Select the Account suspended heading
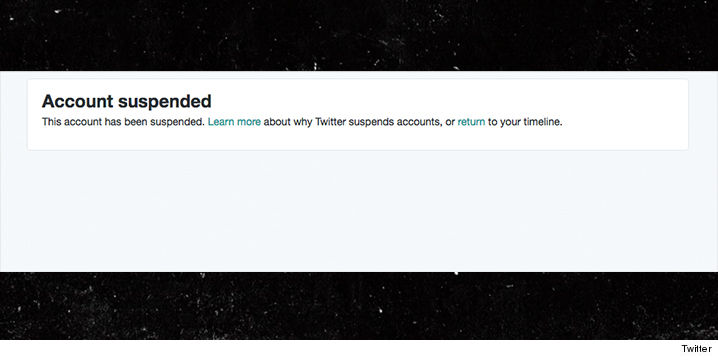Screen dimensions: 718x360 [x=126, y=102]
